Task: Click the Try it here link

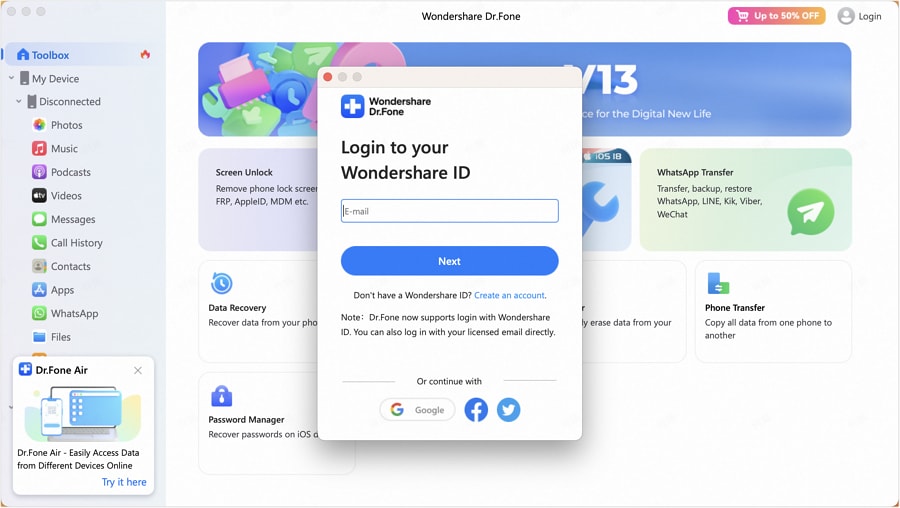Action: click(x=124, y=482)
